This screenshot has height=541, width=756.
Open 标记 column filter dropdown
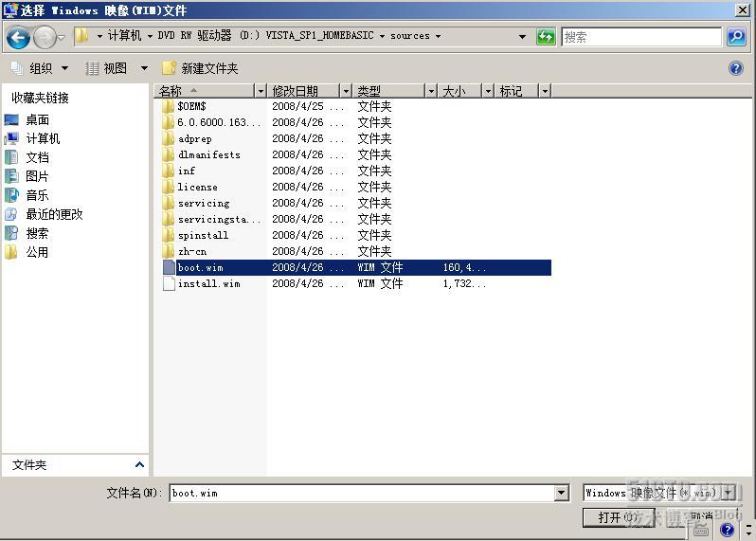pos(545,91)
